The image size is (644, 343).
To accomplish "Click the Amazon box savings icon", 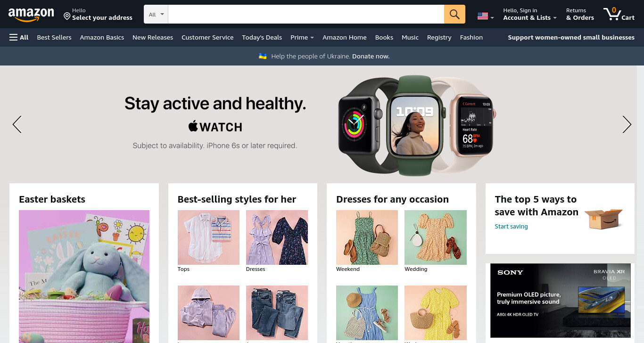I will click(x=603, y=218).
